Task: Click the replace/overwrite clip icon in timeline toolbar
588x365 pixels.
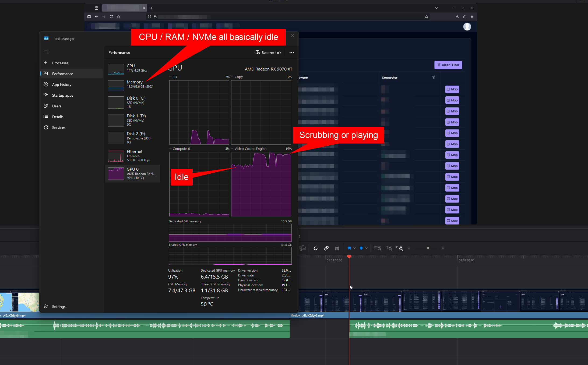Action: 302,248
